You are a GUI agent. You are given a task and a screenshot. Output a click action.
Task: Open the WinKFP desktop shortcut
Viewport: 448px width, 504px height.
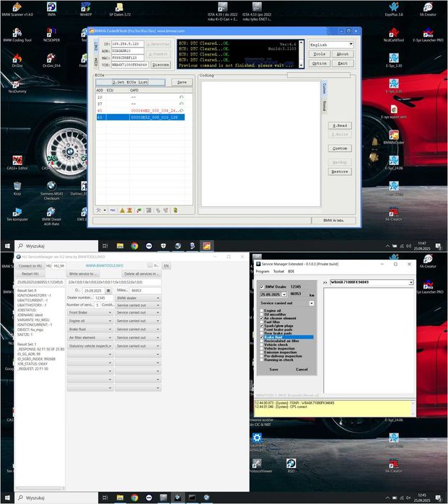(86, 9)
